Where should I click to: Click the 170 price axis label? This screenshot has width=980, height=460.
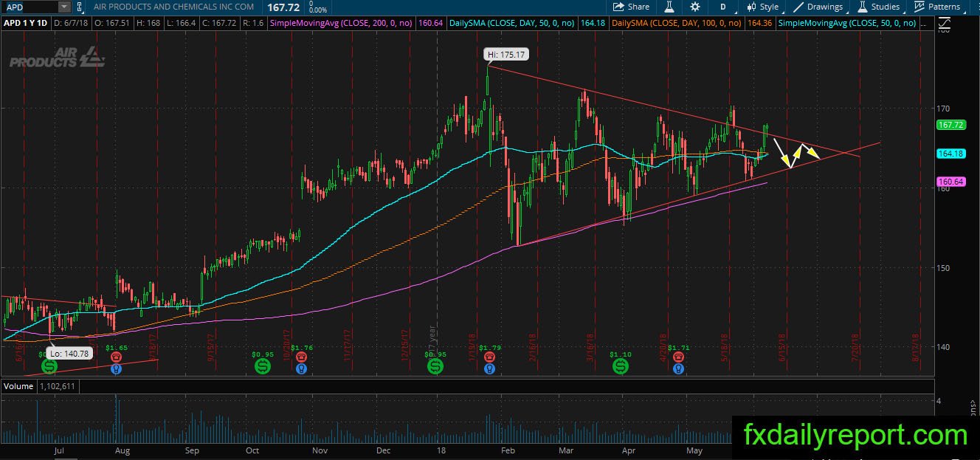(945, 109)
